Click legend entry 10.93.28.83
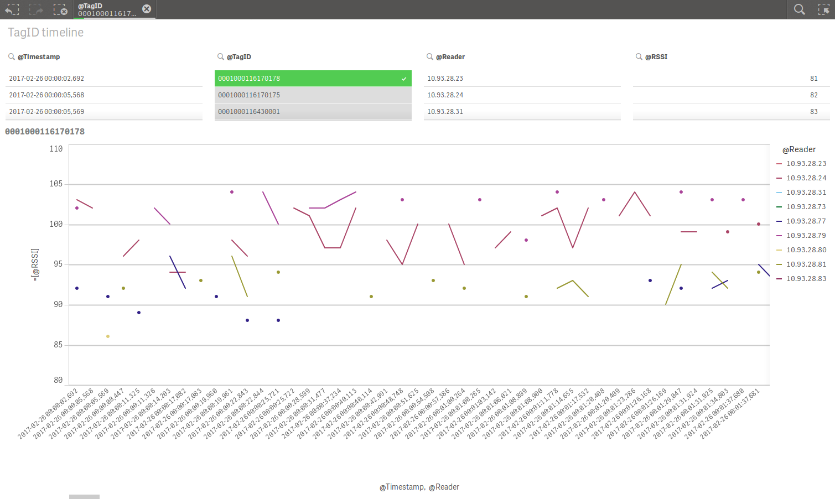This screenshot has height=504, width=835. [x=801, y=279]
